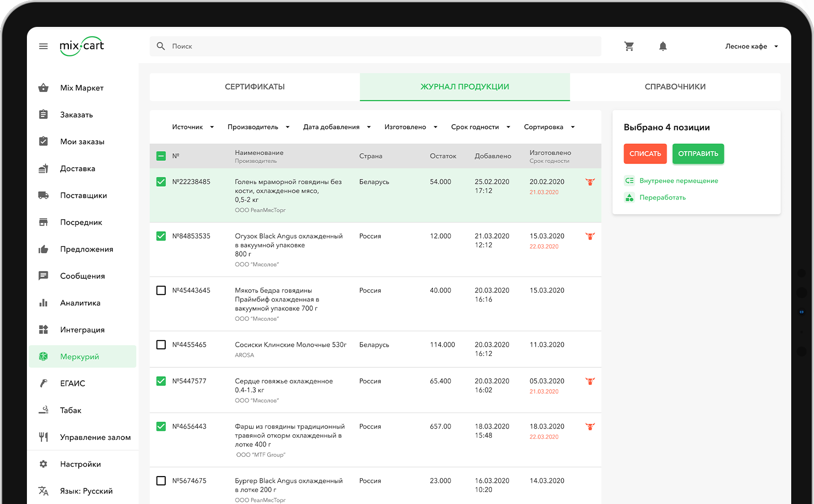
Task: Click the Аналитика bar chart icon
Action: [43, 303]
